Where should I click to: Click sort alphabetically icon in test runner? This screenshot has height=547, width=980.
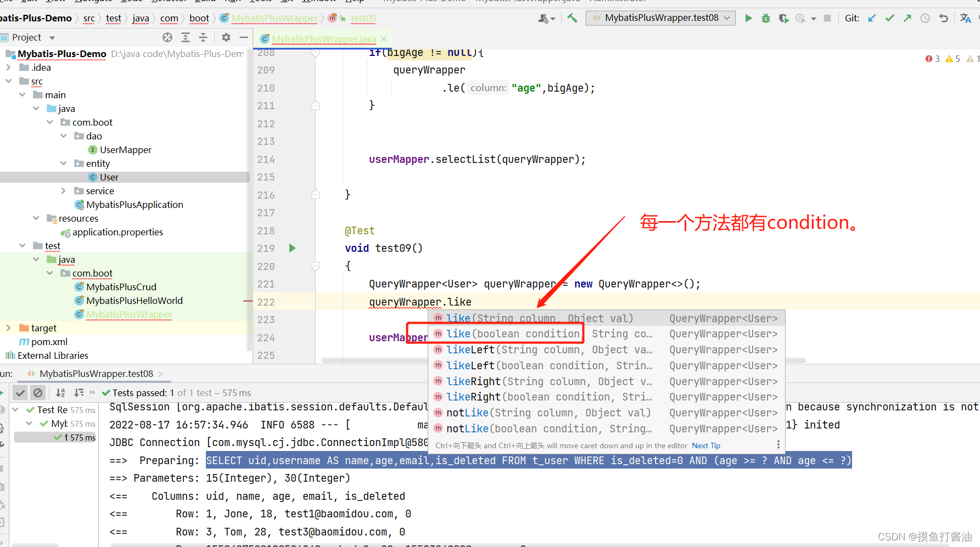pyautogui.click(x=60, y=393)
